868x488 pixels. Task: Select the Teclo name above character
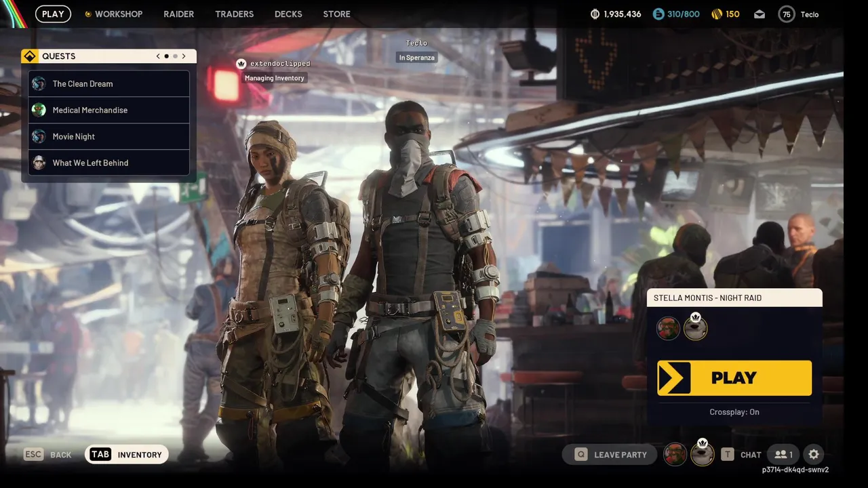point(416,43)
